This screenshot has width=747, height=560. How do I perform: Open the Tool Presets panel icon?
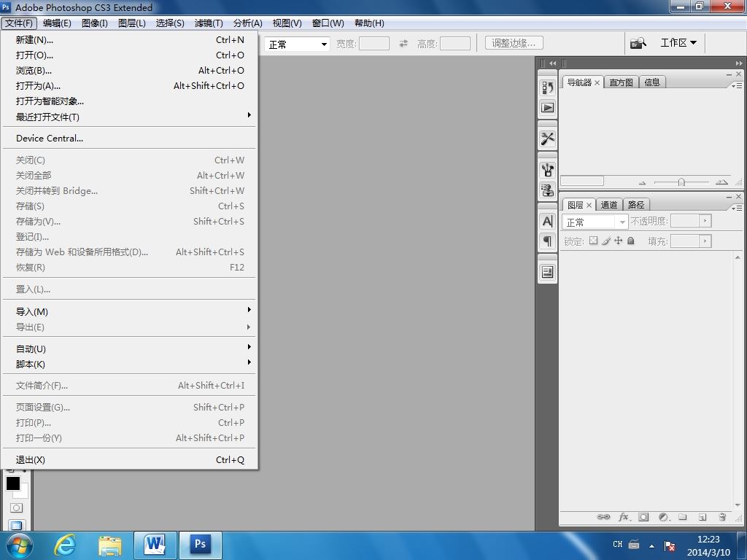pyautogui.click(x=547, y=139)
